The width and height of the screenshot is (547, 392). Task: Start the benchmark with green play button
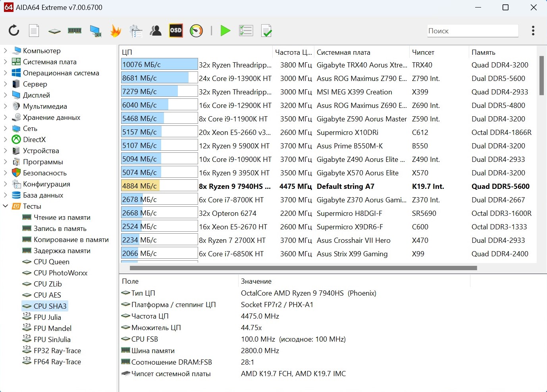click(x=225, y=31)
